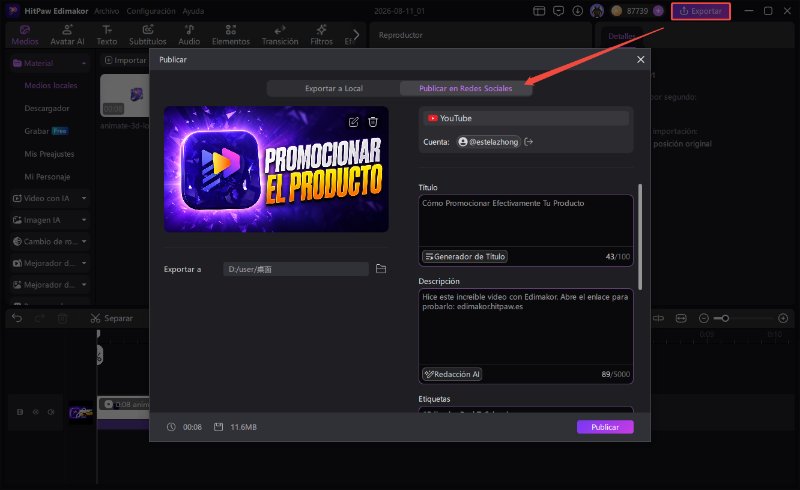Viewport: 800px width, 490px height.
Task: Click the Importar button
Action: [125, 60]
